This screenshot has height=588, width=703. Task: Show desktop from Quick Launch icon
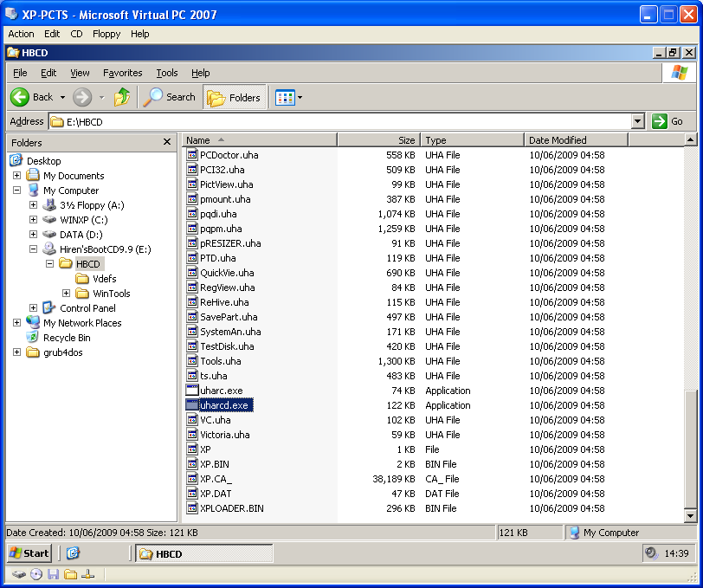point(73,553)
